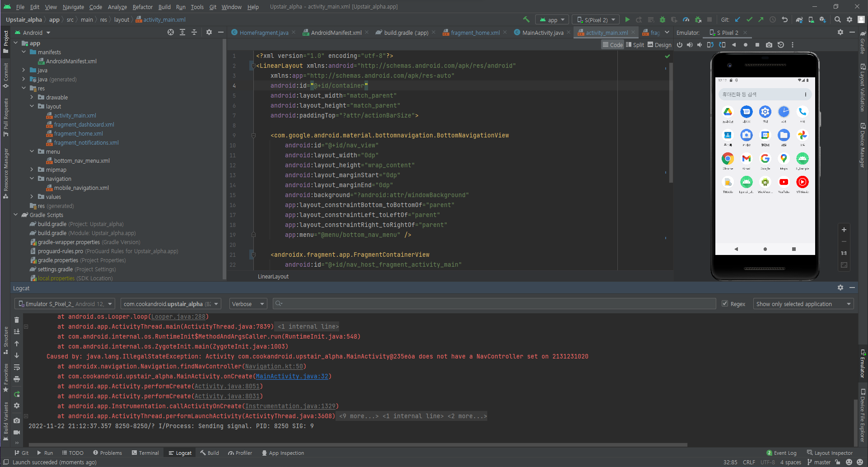
Task: Open the AVD Device Manager toolbar icon
Action: point(811,19)
